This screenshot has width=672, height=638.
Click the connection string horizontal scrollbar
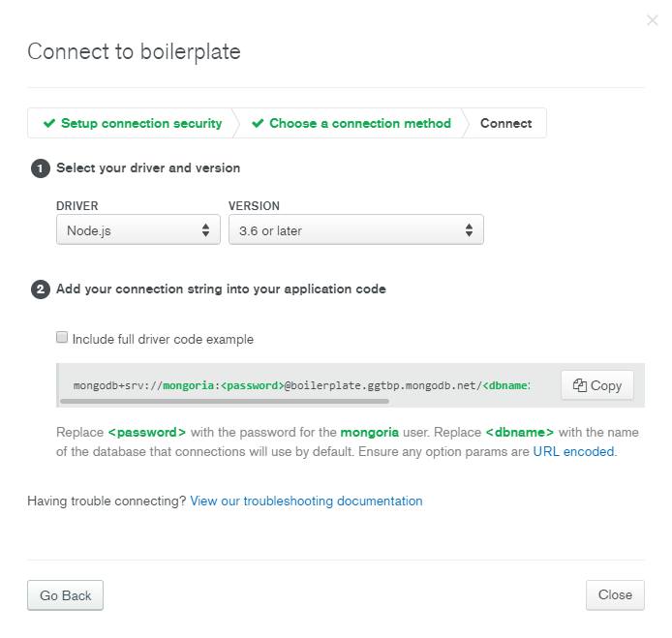click(225, 402)
